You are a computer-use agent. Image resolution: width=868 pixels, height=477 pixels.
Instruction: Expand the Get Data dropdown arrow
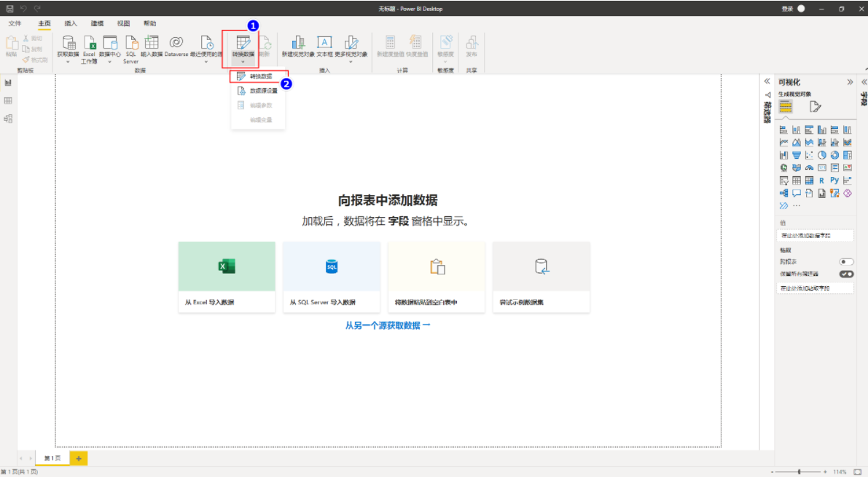(68, 61)
